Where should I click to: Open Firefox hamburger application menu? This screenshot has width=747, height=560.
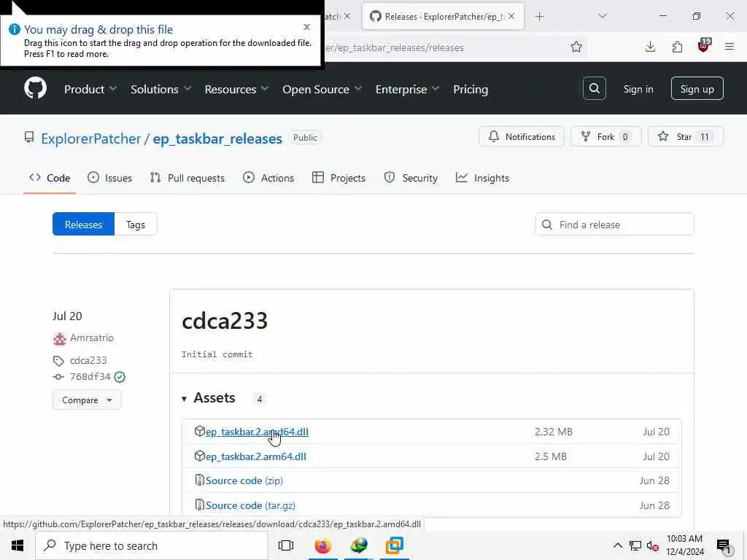tap(729, 47)
